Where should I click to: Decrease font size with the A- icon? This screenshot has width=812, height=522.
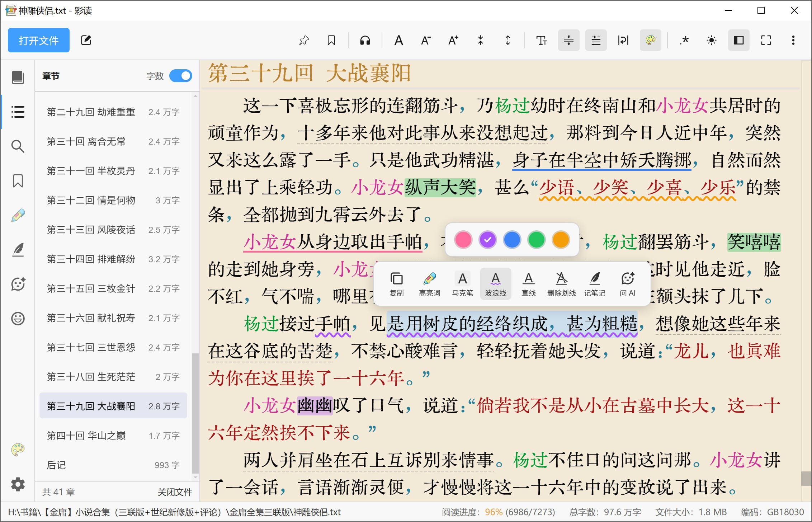(426, 40)
